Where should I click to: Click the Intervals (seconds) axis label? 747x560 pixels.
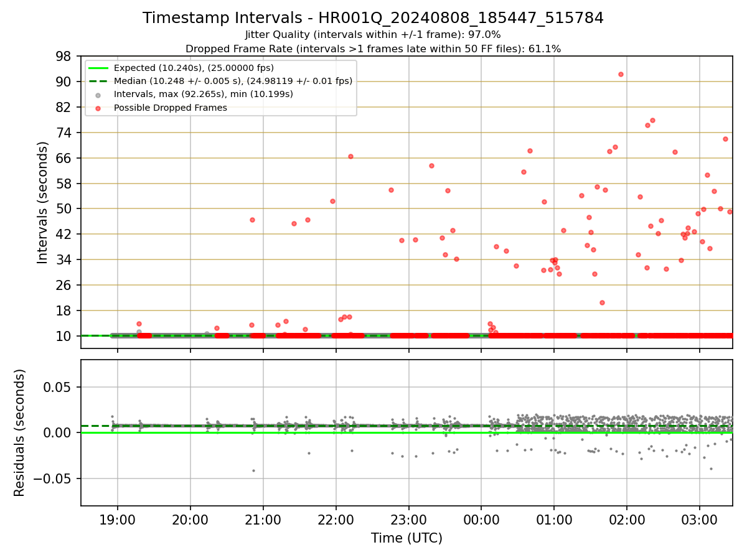click(x=42, y=202)
